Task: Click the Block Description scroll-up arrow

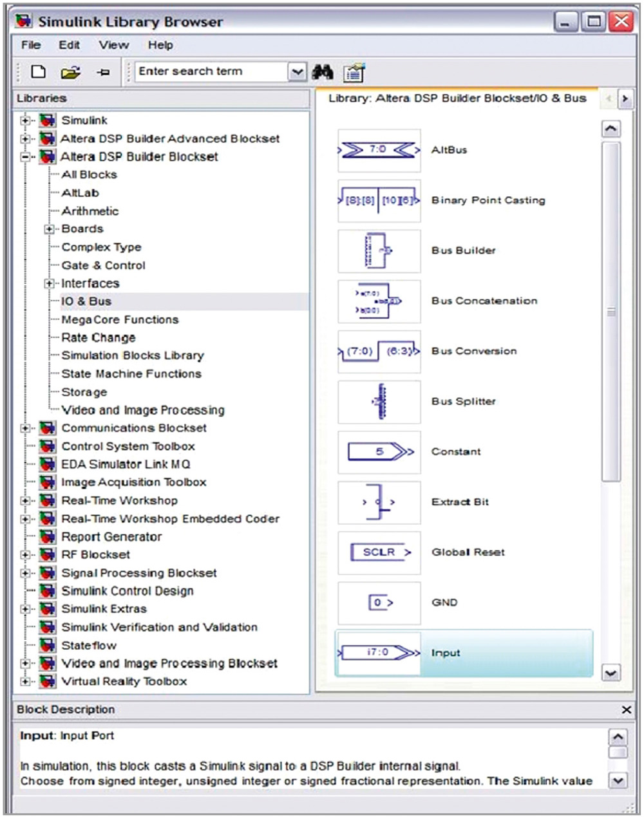Action: click(x=618, y=737)
